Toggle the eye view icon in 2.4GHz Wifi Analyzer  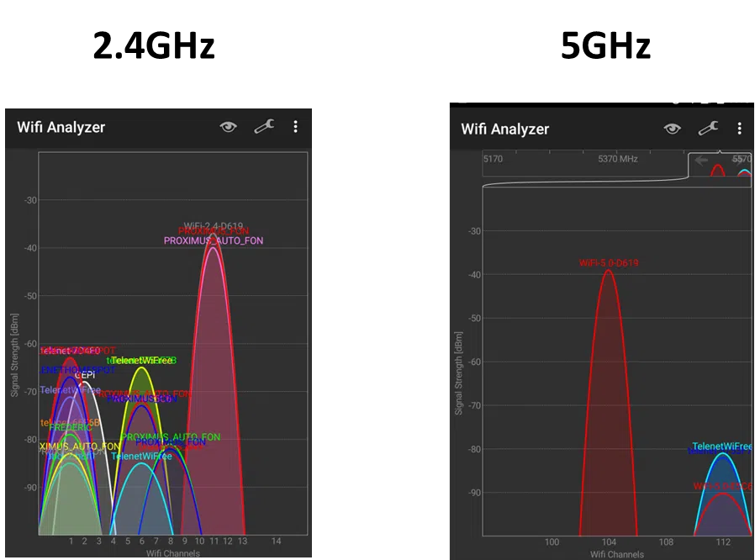tap(228, 127)
